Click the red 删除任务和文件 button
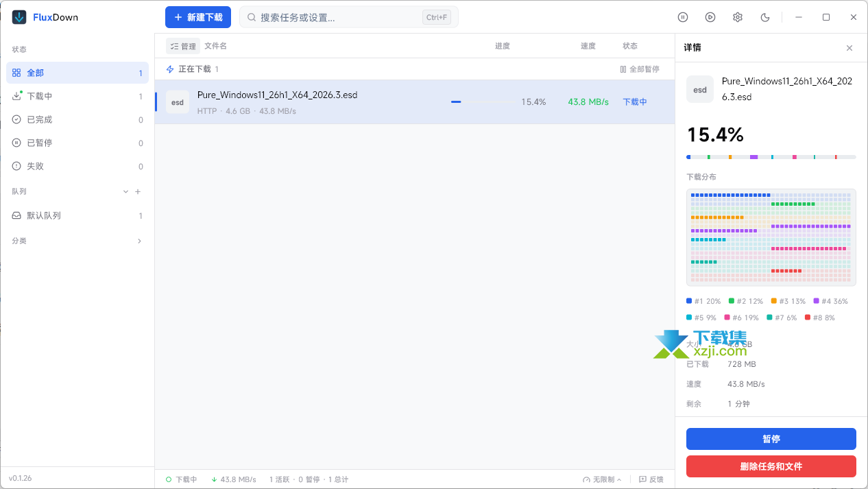The height and width of the screenshot is (489, 868). 771,466
